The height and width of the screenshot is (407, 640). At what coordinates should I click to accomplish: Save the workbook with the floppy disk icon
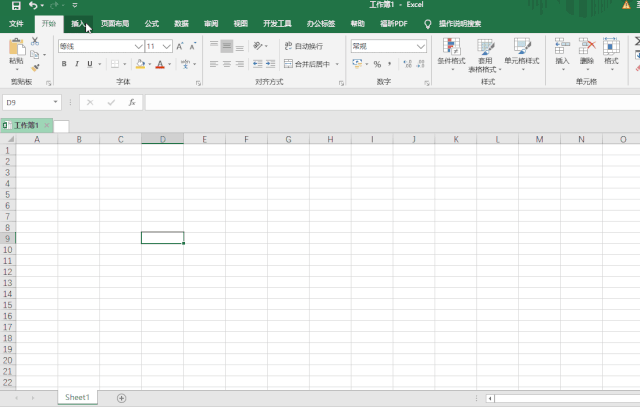[x=16, y=6]
